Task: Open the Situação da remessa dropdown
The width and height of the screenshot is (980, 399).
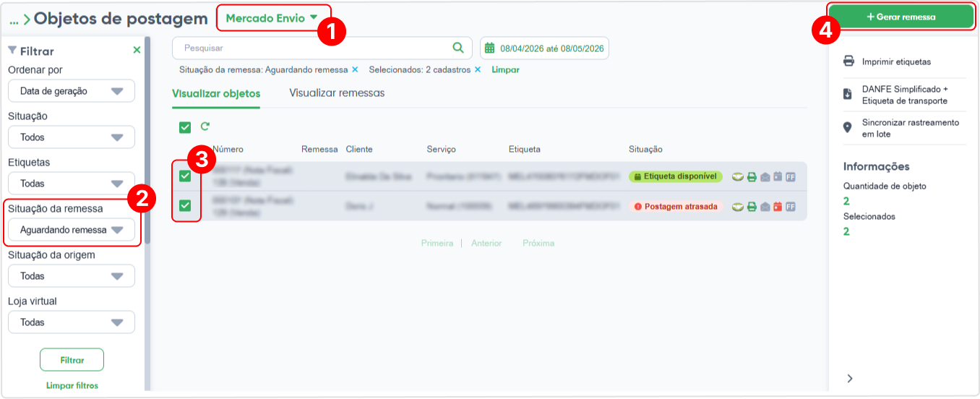Action: [72, 230]
